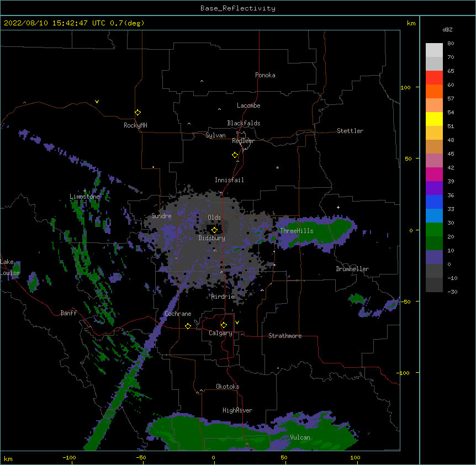Click the HighRiver city label
The image size is (476, 465).
pos(237,410)
